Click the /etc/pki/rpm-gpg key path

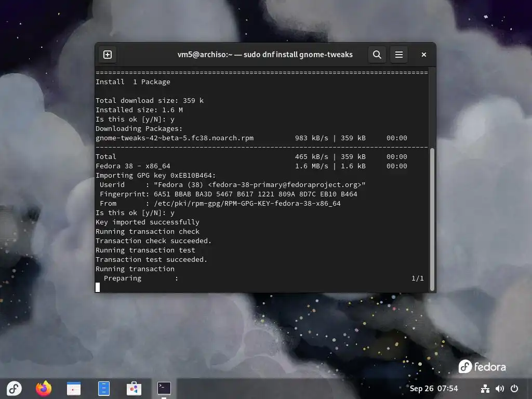[x=247, y=204]
